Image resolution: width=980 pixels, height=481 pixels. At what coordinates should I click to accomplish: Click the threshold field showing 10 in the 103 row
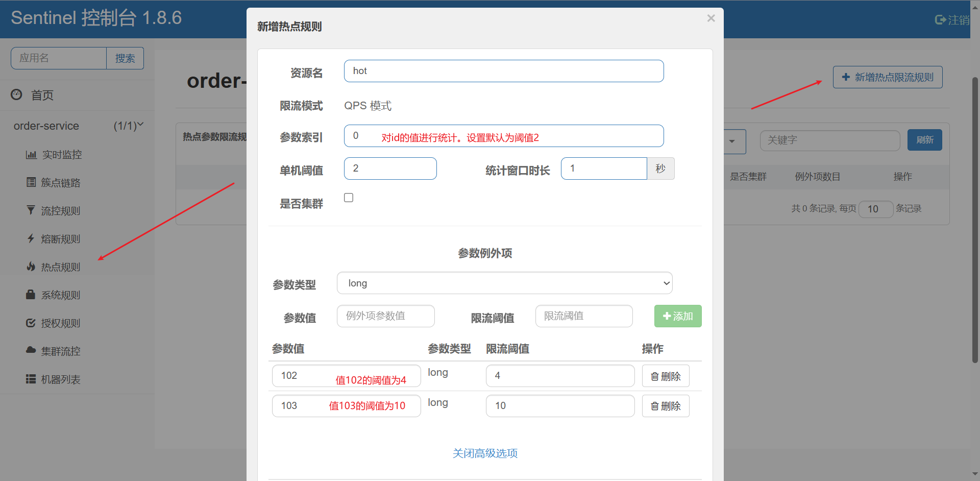tap(560, 406)
